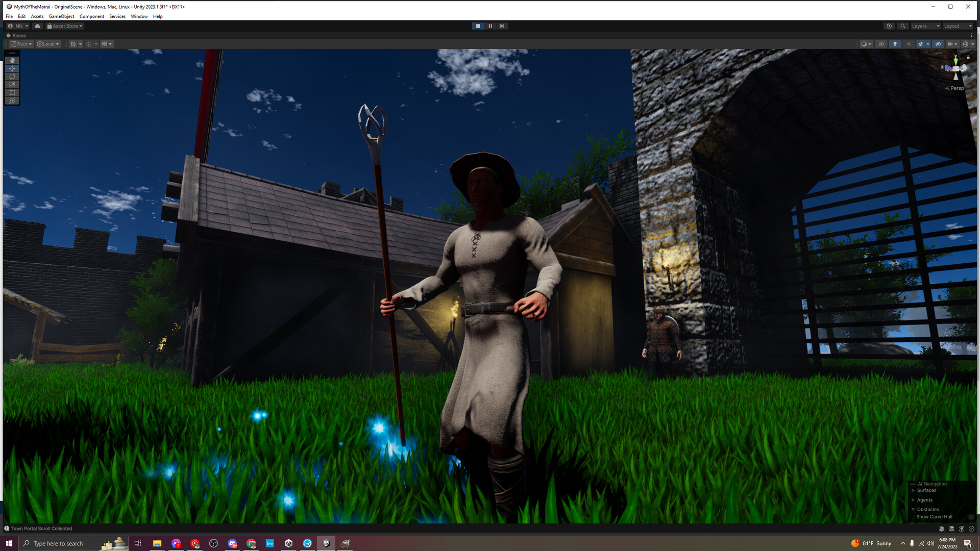980x551 pixels.
Task: Toggle 2D view mode in Scene toolbar
Action: (881, 44)
